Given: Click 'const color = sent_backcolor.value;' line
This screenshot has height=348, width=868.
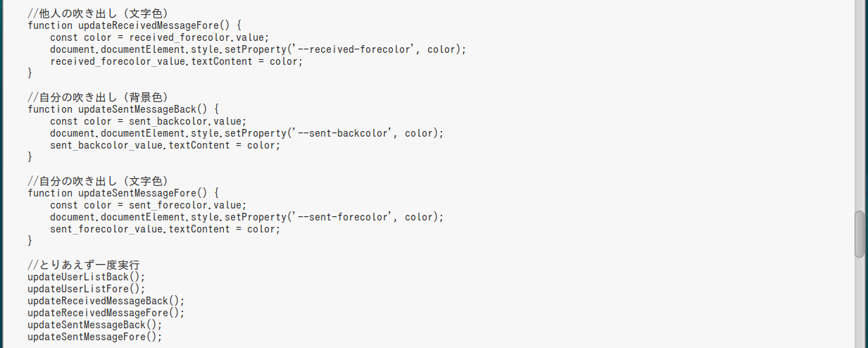Looking at the screenshot, I should 149,121.
